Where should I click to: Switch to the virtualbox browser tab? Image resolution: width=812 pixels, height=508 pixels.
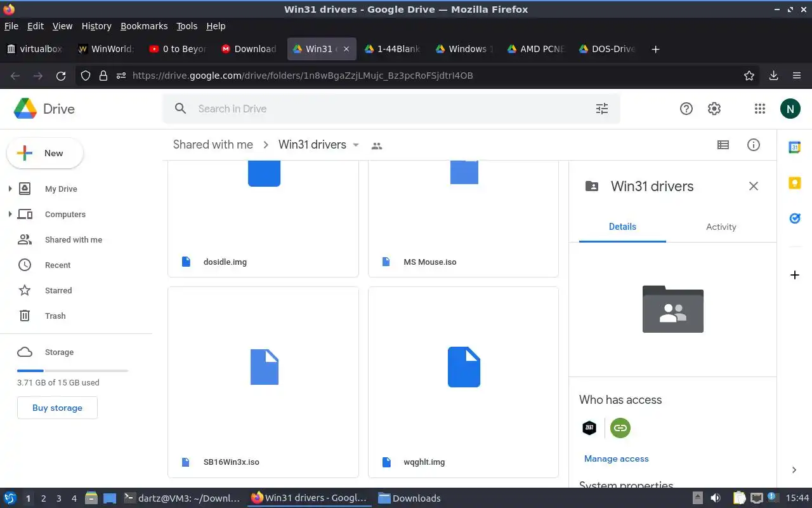pyautogui.click(x=35, y=49)
